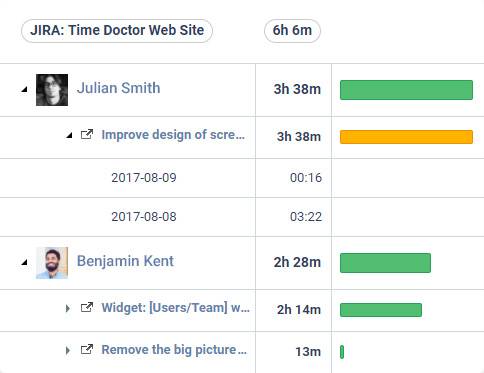
Task: Click Benjamin Kent's profile photo
Action: click(52, 263)
